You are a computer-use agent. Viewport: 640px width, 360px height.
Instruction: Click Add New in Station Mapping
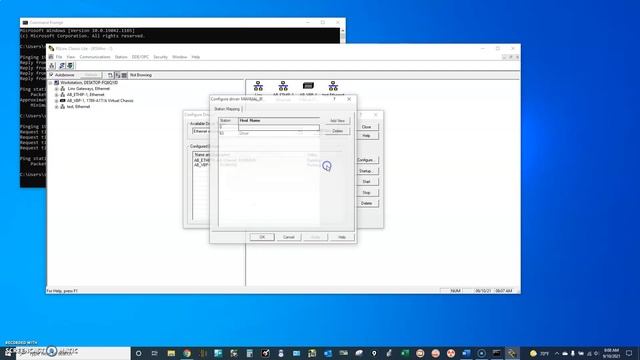337,121
